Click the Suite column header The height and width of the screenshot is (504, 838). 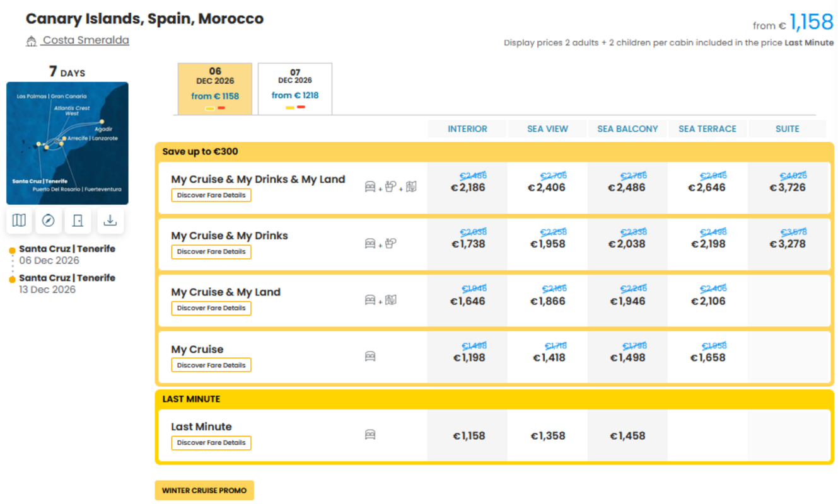coord(788,129)
